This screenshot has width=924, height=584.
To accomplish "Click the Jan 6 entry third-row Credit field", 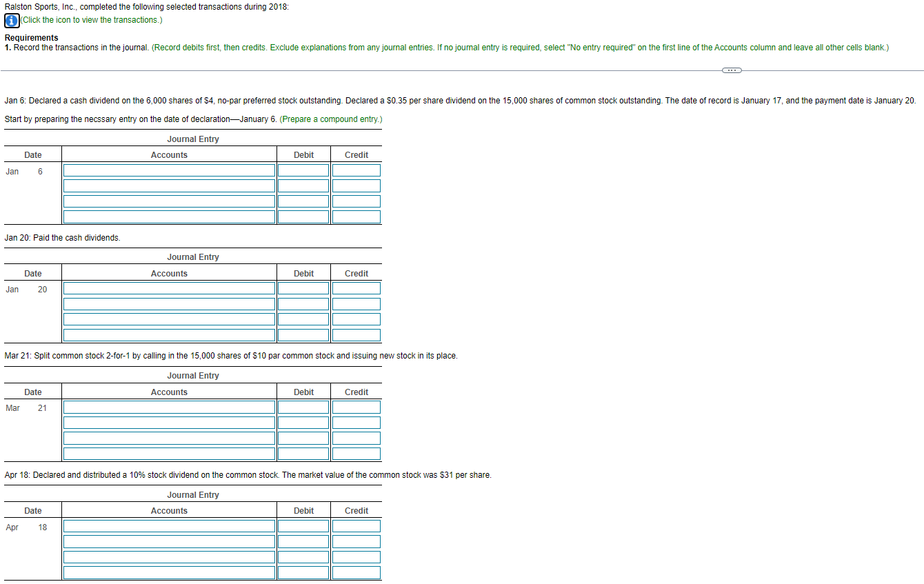I will click(x=356, y=201).
